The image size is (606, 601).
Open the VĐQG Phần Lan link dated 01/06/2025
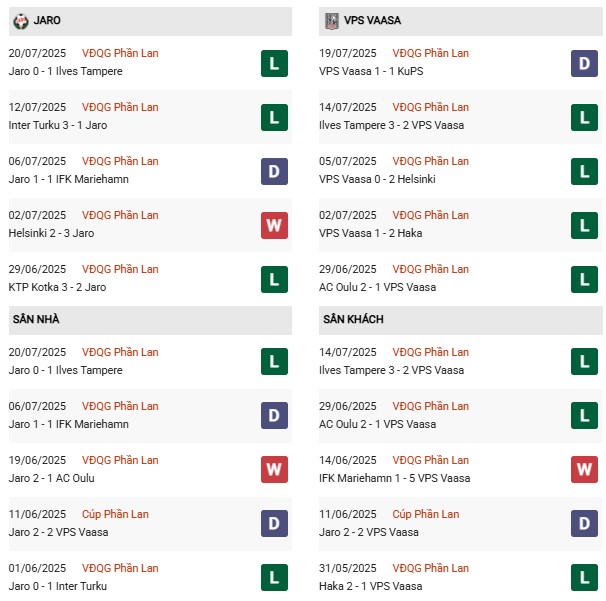click(121, 568)
